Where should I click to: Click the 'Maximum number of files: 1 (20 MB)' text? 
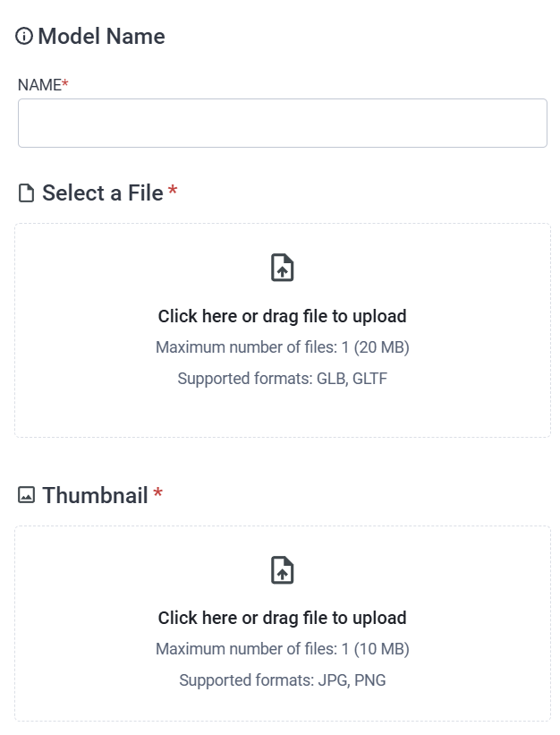click(283, 347)
